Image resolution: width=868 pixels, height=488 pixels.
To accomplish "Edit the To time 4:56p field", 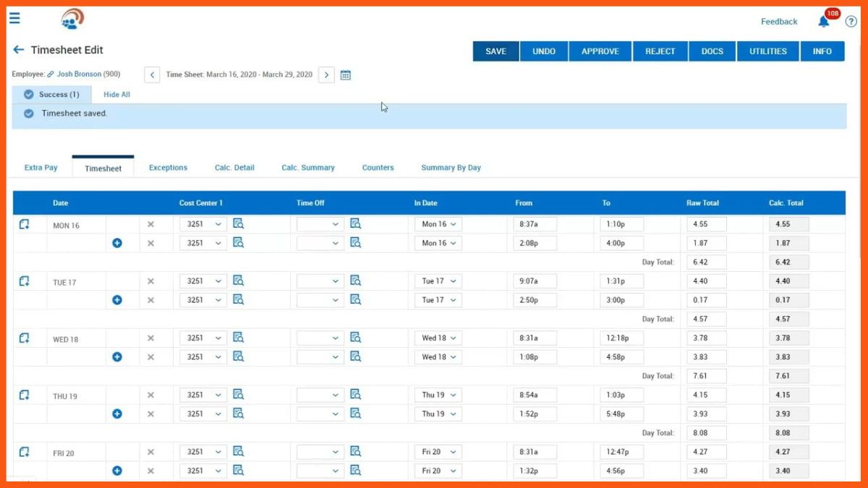I will [x=621, y=471].
